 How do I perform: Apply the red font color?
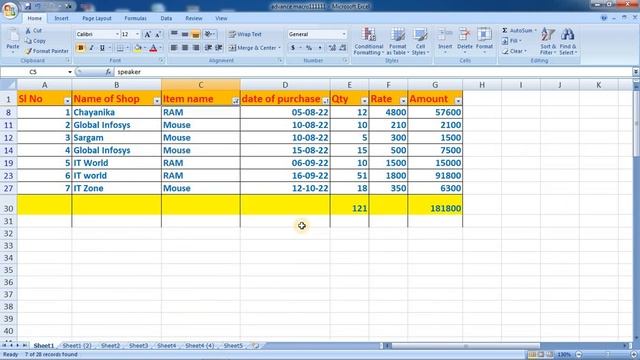coord(153,48)
